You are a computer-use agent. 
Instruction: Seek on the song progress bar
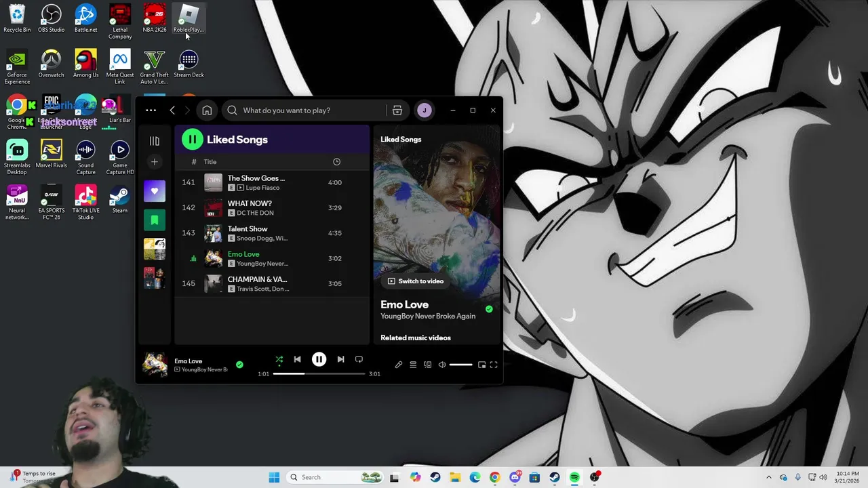coord(319,373)
